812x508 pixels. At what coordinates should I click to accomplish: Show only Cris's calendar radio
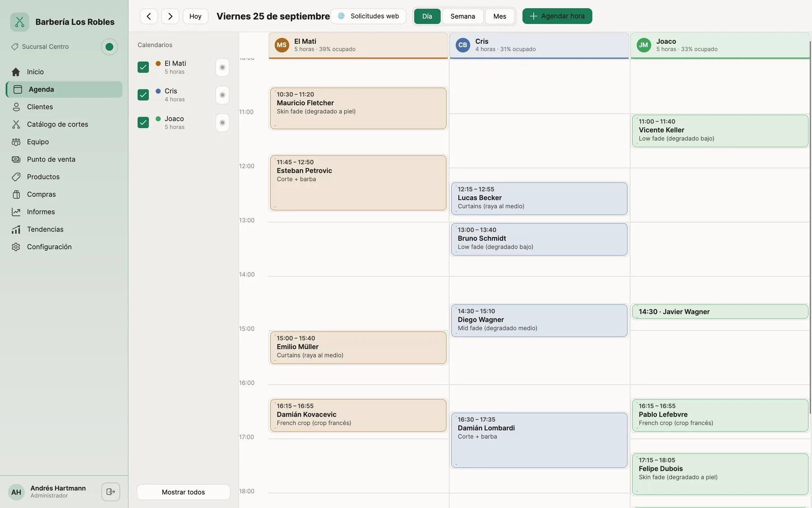222,95
